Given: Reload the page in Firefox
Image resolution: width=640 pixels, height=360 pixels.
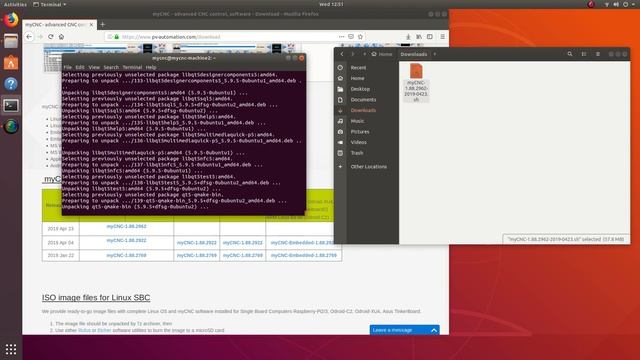Looking at the screenshot, I should pos(51,37).
